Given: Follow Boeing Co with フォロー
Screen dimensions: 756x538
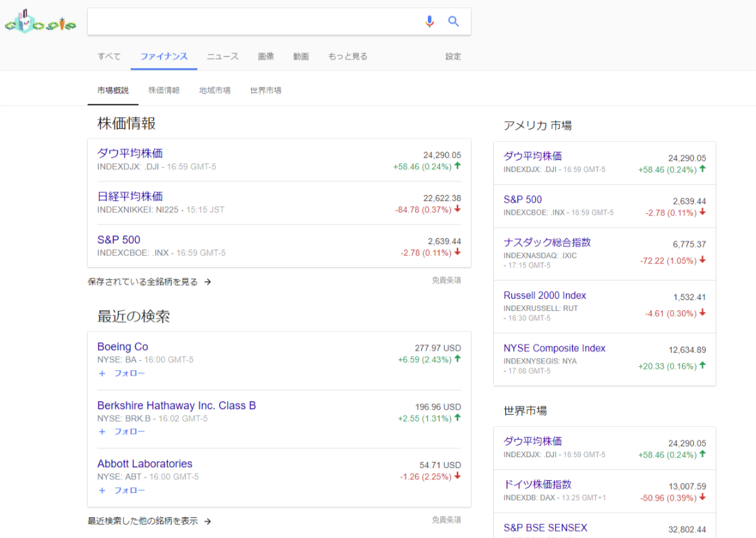Looking at the screenshot, I should point(129,373).
